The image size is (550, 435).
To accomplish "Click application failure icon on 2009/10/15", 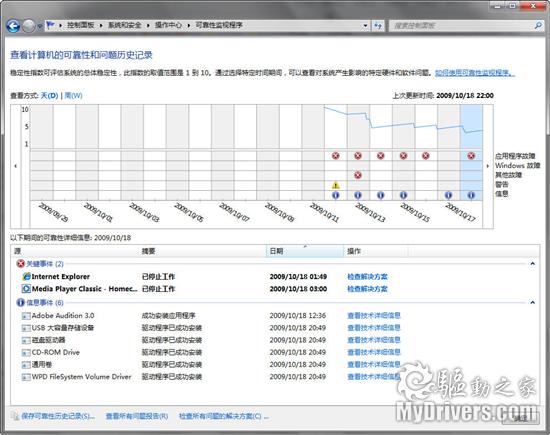I will pos(403,155).
